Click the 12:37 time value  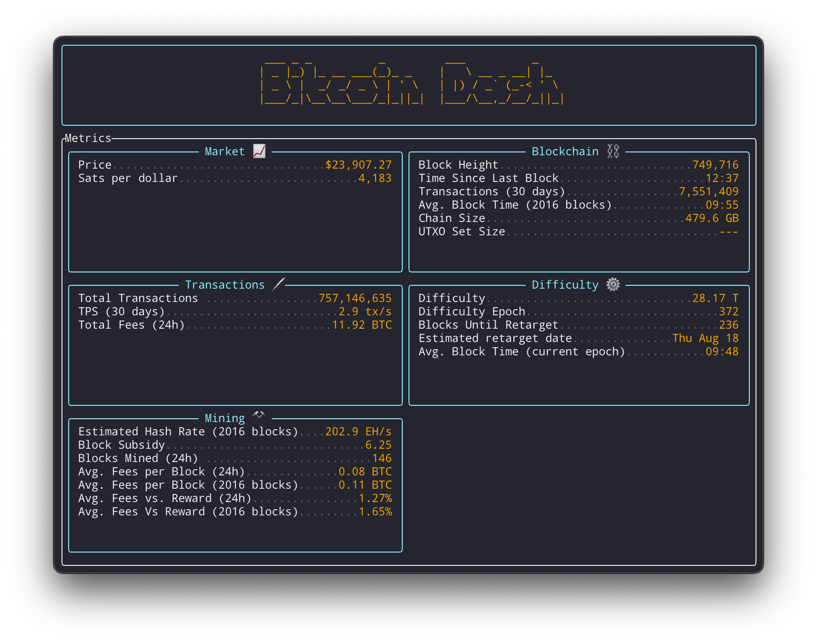[722, 178]
